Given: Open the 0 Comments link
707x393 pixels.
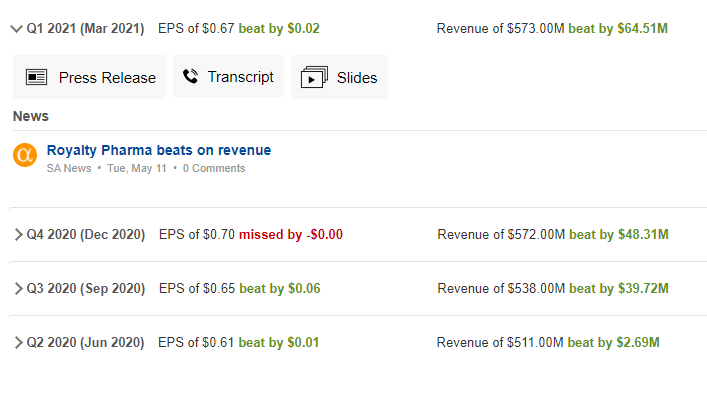Looking at the screenshot, I should 214,168.
